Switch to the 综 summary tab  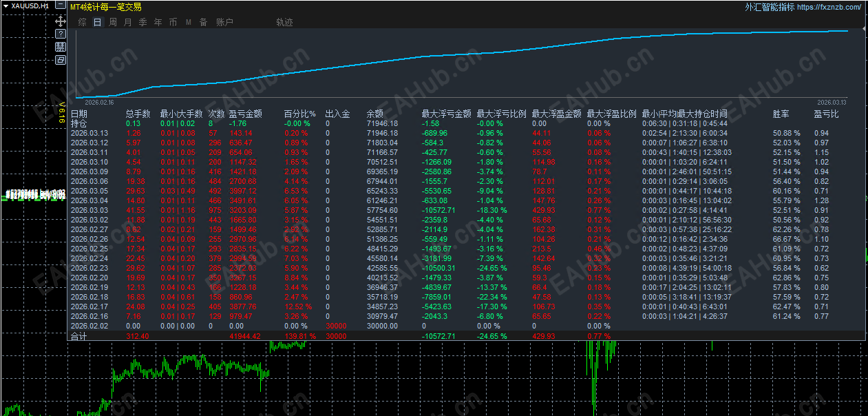(82, 22)
